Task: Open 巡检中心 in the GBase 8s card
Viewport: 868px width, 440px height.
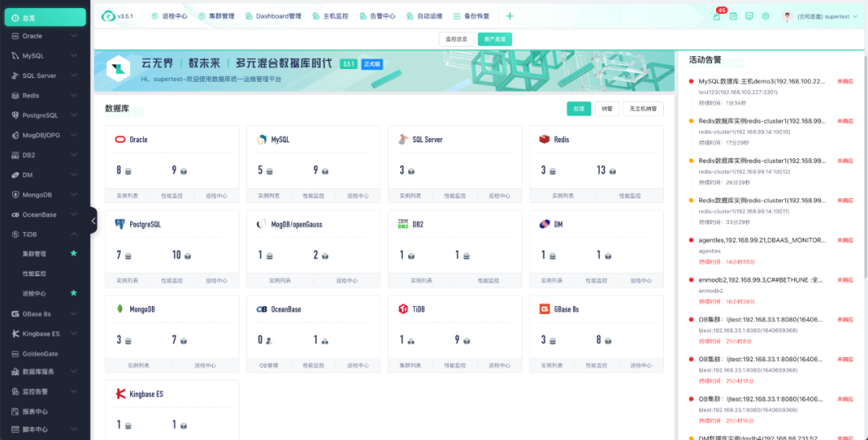Action: click(x=641, y=365)
